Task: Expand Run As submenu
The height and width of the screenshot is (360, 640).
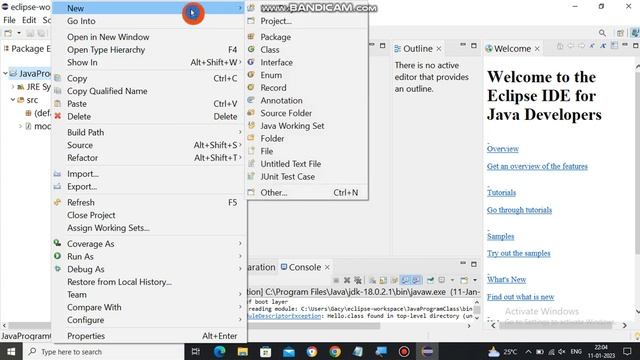Action: [x=149, y=256]
